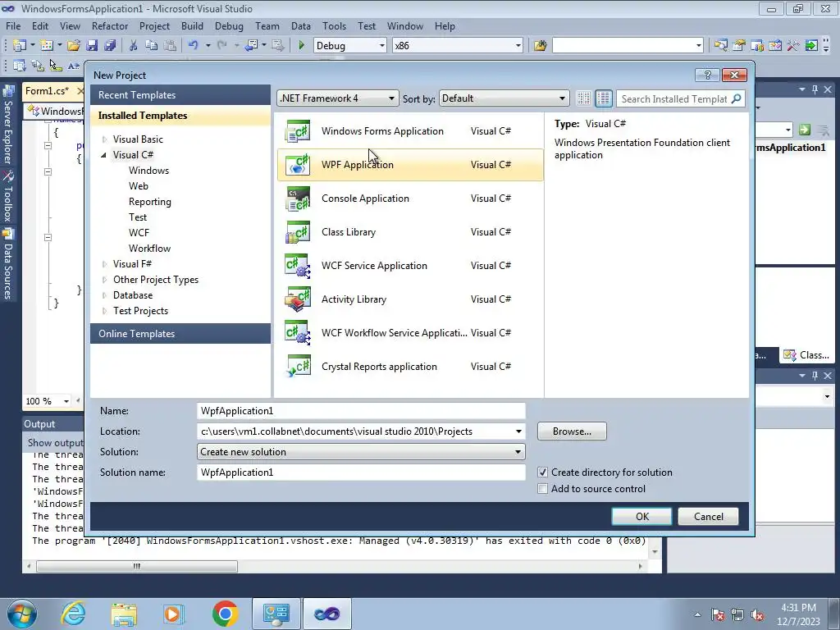Click the Navigate Backward icon
Screen dimensions: 840x630
(x=251, y=46)
